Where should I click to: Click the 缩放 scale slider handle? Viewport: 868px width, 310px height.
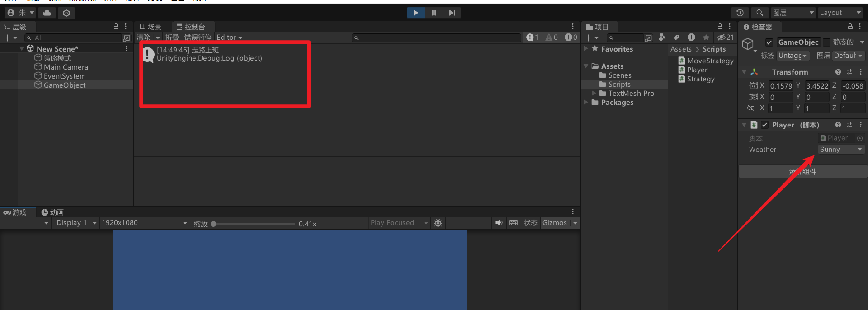213,224
